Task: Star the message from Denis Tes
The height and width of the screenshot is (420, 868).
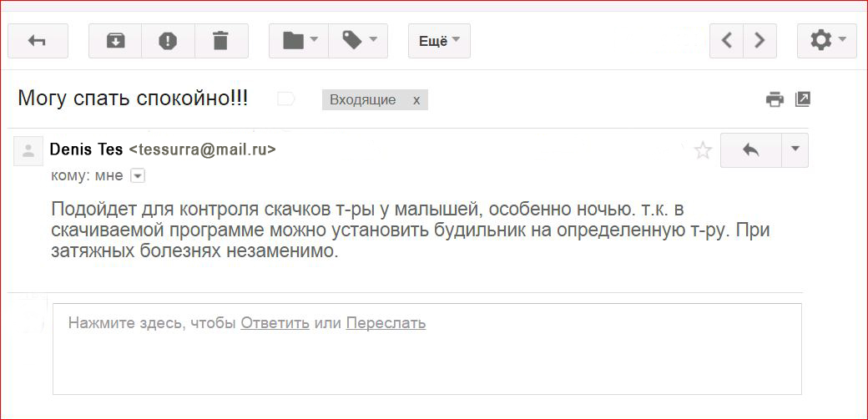Action: point(703,150)
